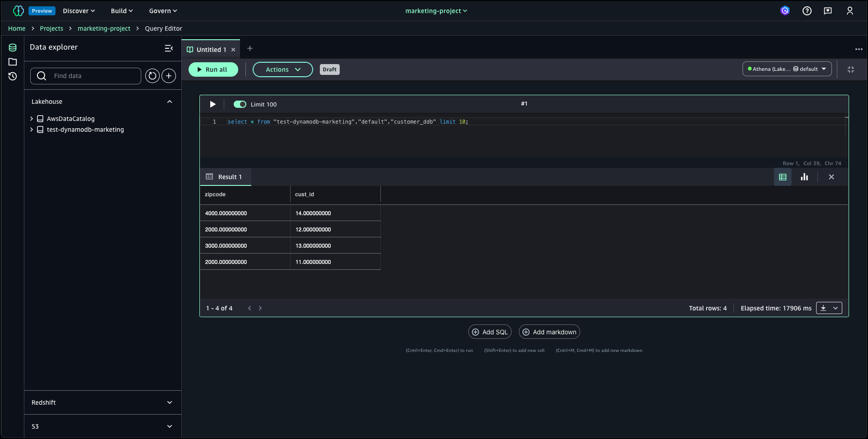
Task: Collapse the Lakehouse section
Action: [170, 102]
